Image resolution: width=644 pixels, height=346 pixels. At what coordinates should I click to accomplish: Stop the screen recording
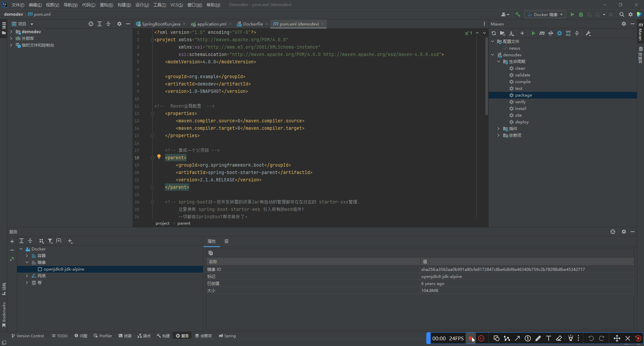(471, 338)
